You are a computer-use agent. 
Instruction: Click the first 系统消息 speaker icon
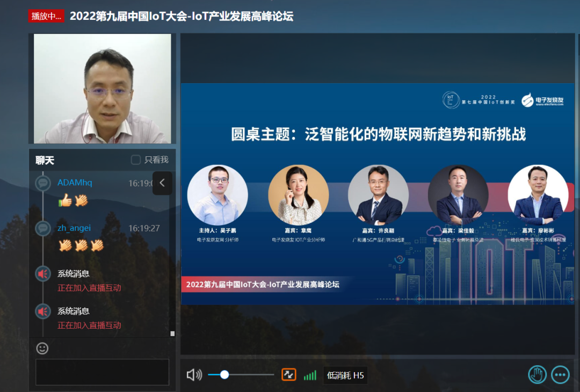click(43, 273)
